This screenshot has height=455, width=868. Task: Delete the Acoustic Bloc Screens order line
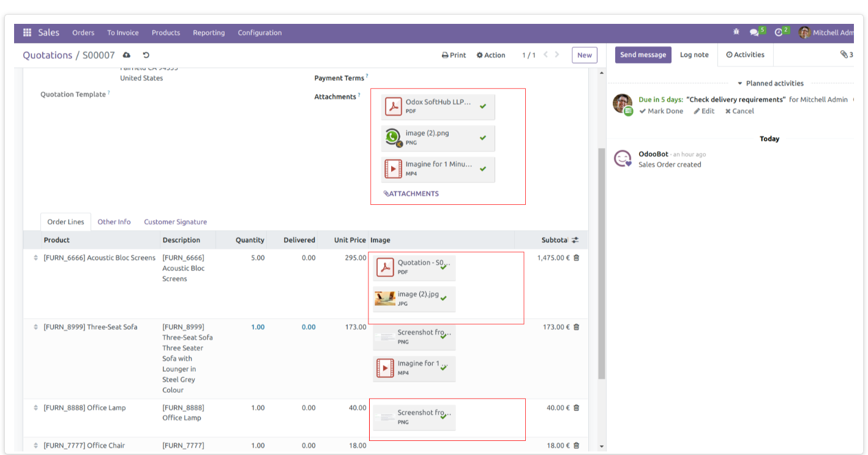coord(576,257)
